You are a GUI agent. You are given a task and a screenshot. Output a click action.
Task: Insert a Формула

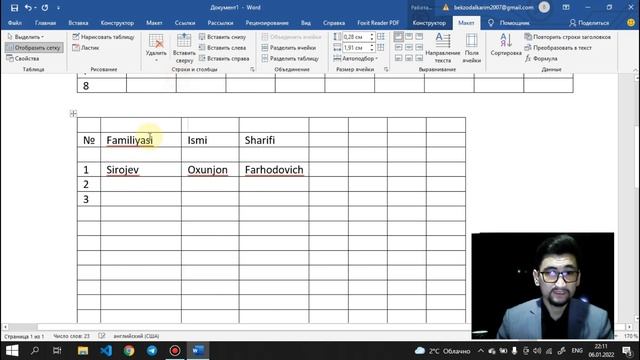[541, 58]
